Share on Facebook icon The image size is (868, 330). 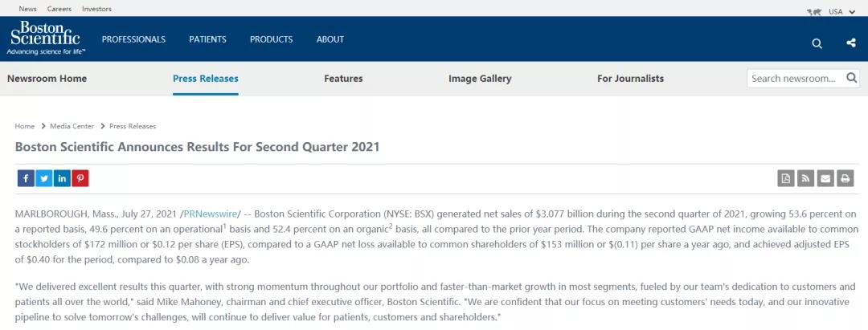26,178
